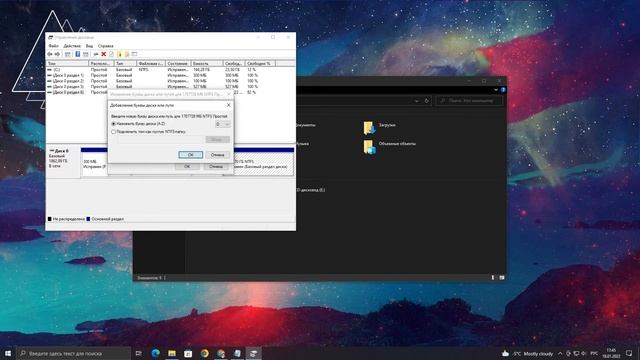Expand the Explorer ribbon with the chevron

coord(496,90)
